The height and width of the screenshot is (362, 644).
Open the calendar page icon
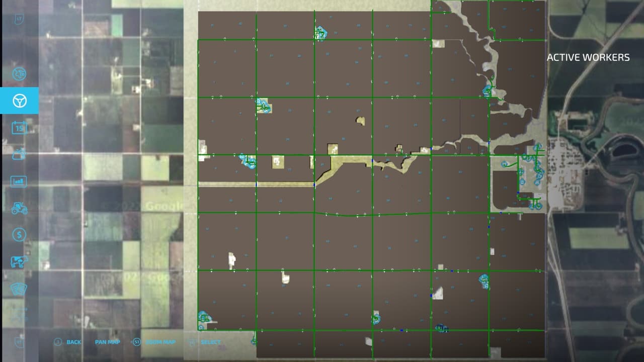click(x=19, y=127)
